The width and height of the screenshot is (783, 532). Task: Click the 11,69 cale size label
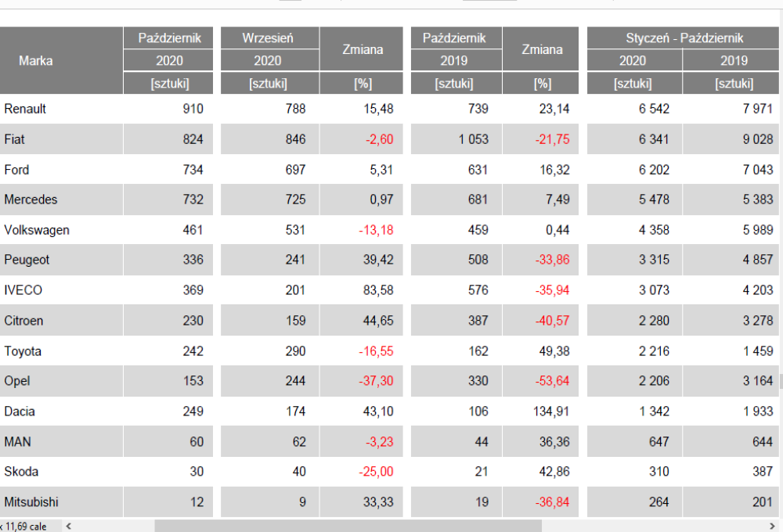[x=27, y=527]
